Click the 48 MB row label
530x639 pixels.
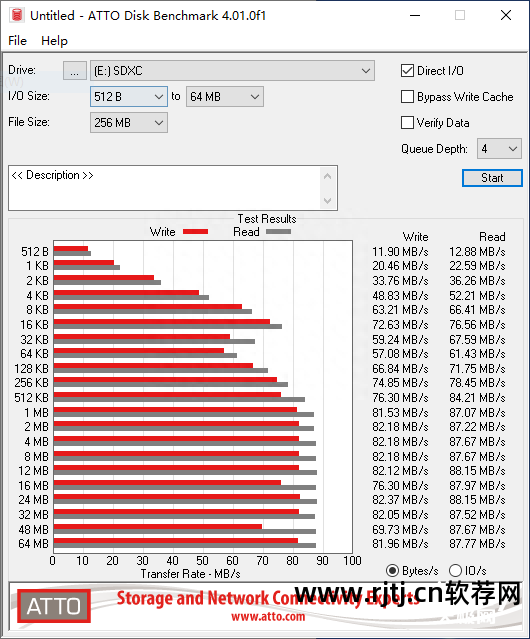pyautogui.click(x=33, y=530)
